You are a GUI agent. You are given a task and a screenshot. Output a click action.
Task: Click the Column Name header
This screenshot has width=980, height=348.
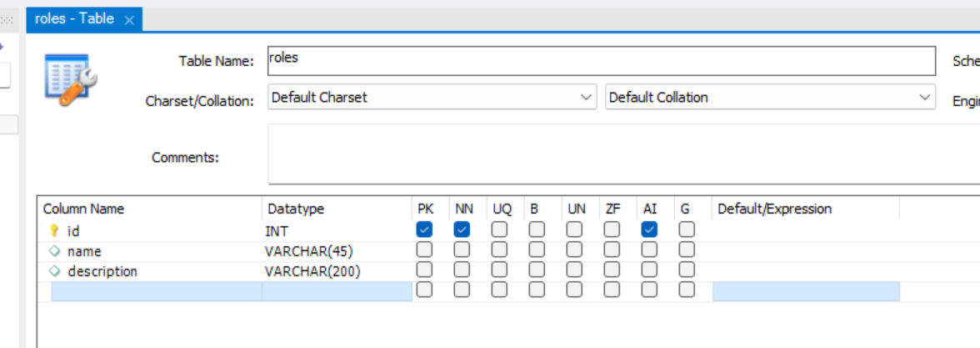(83, 209)
